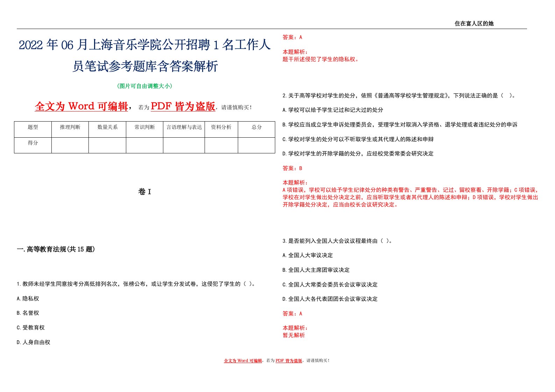Click the '暂无解析' text
The height and width of the screenshot is (392, 555).
[x=294, y=335]
